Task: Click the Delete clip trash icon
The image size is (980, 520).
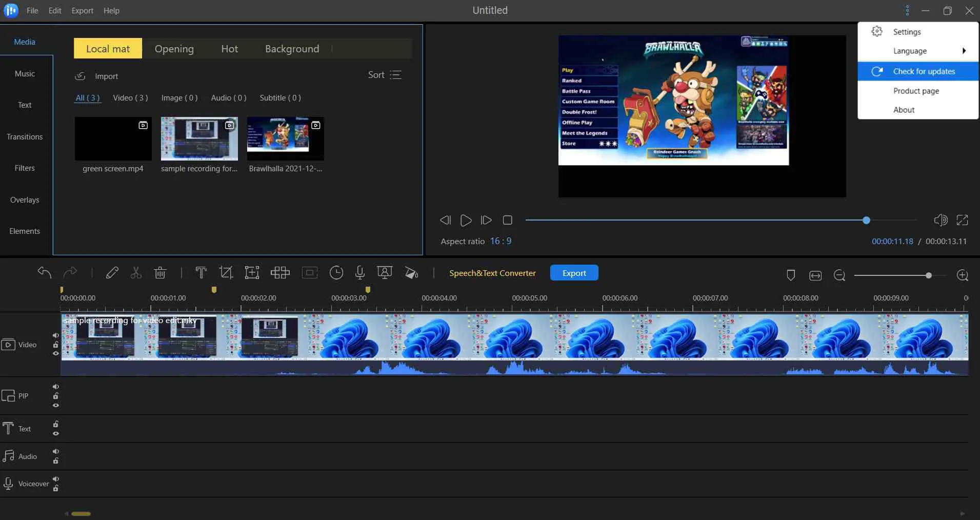Action: pos(160,272)
